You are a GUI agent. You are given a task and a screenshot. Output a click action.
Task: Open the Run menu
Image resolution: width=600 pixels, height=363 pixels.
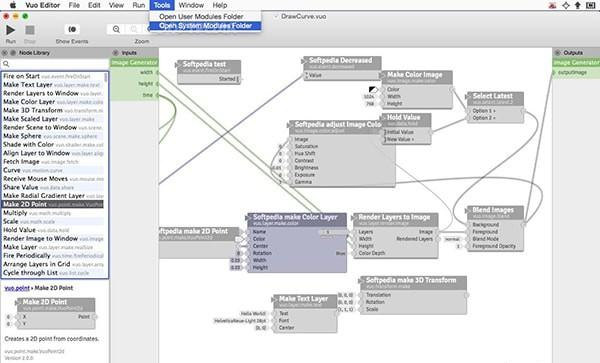click(x=139, y=5)
